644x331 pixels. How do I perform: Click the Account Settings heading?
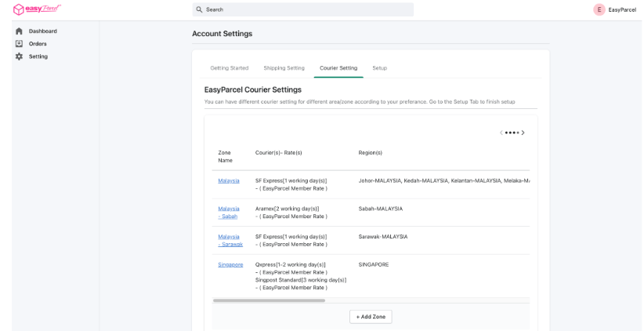(223, 34)
